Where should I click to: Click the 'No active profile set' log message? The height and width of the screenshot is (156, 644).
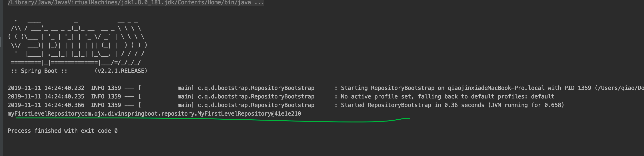(x=448, y=97)
